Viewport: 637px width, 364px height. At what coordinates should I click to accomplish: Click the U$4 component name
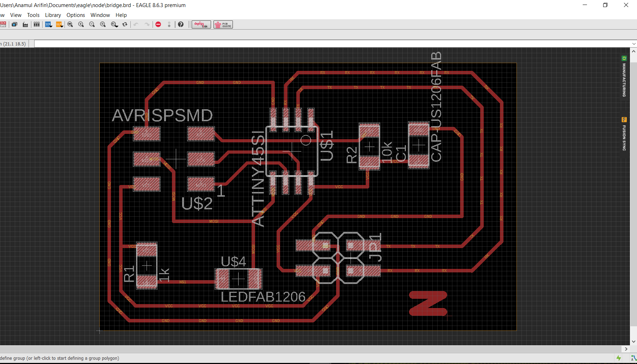tap(233, 261)
